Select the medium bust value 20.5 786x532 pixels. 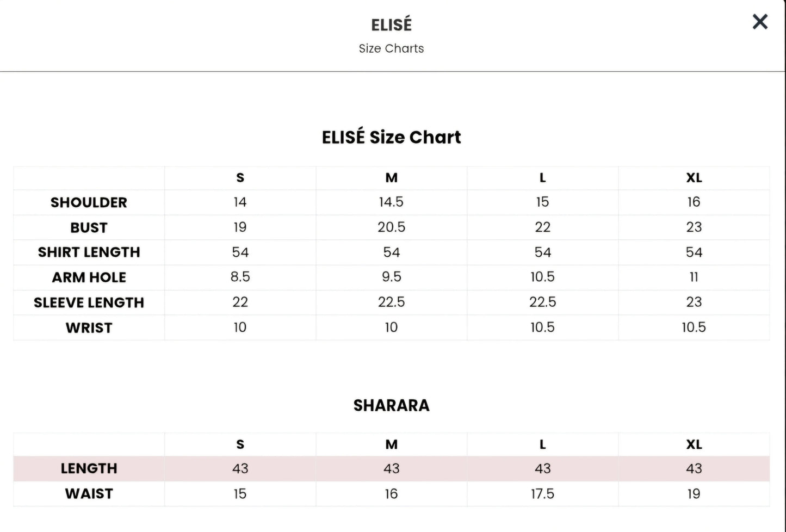(391, 227)
